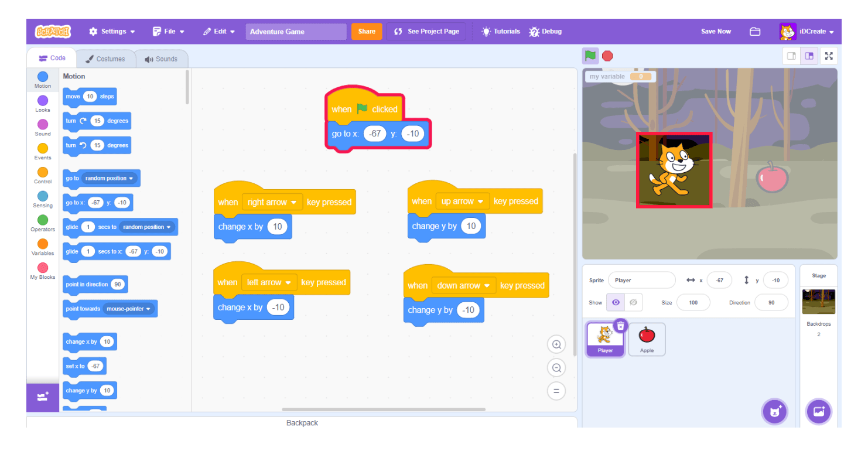Screen dimensions: 868x451
Task: Open the iDCreate account dropdown
Action: click(807, 32)
